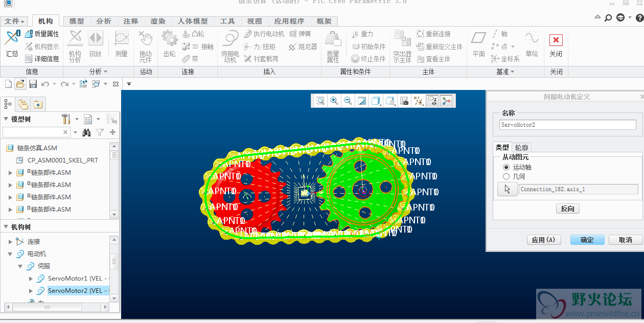Insert a 阻尼器 damper
Screen dimensions: 644x323
(303, 47)
